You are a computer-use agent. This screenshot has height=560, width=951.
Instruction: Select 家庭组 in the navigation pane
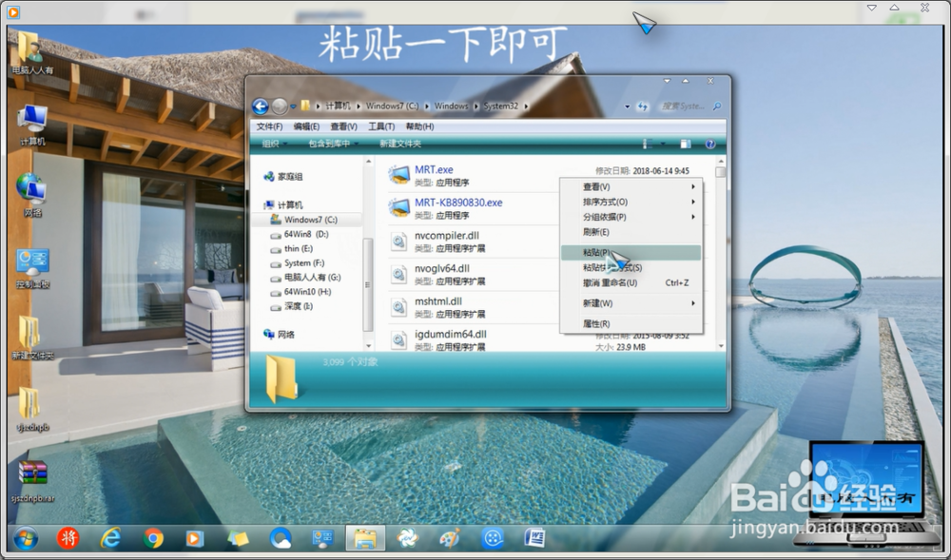[x=283, y=176]
